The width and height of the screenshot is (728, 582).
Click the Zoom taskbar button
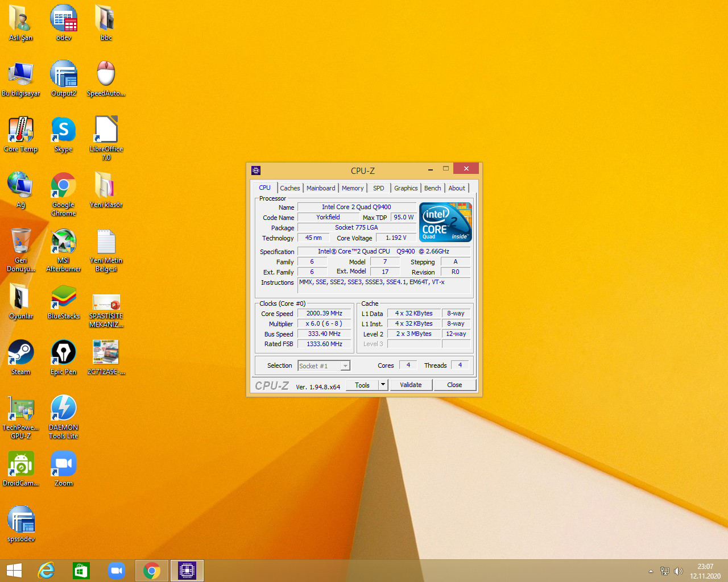tap(117, 570)
